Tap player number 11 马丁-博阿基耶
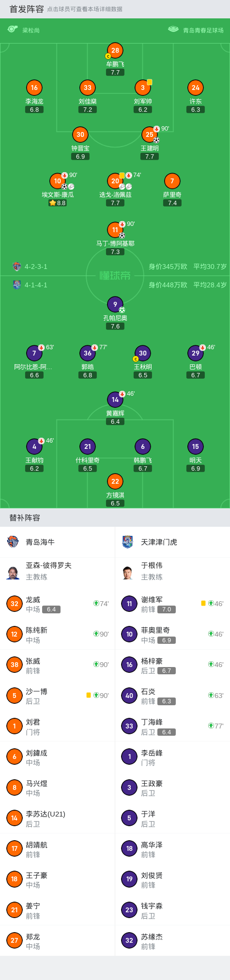The image size is (230, 980). pyautogui.click(x=115, y=230)
